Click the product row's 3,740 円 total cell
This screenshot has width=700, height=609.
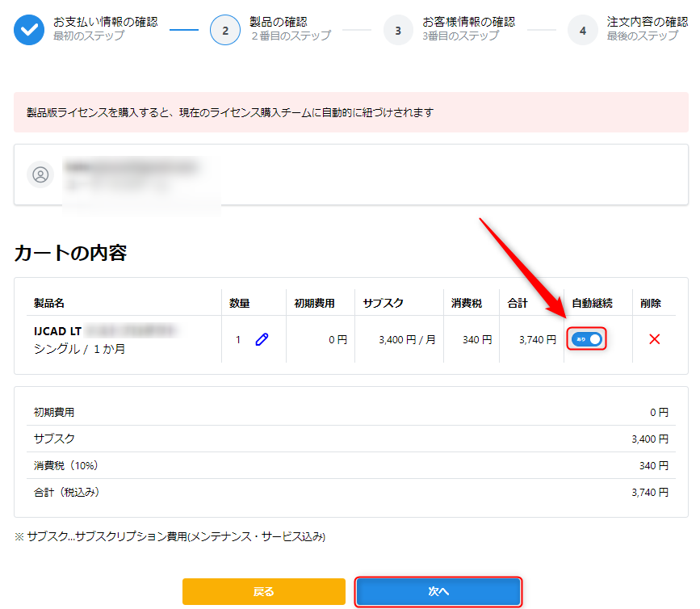pyautogui.click(x=538, y=340)
